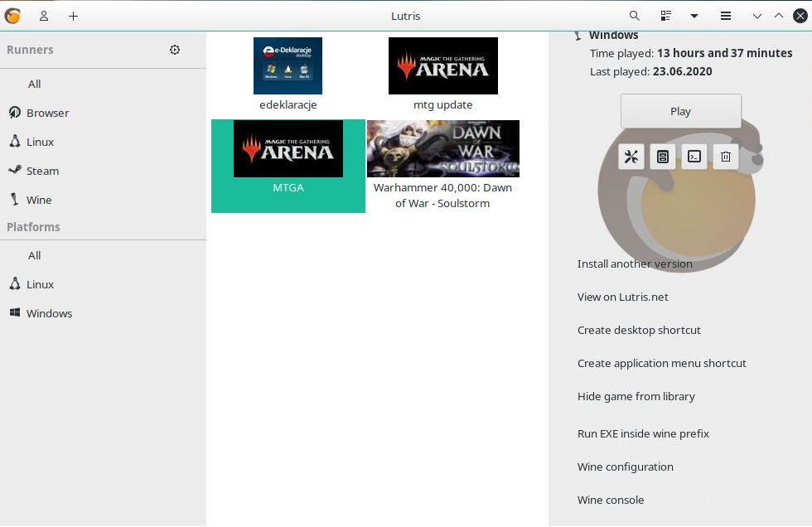
Task: Select the Windows platform
Action: [x=103, y=313]
